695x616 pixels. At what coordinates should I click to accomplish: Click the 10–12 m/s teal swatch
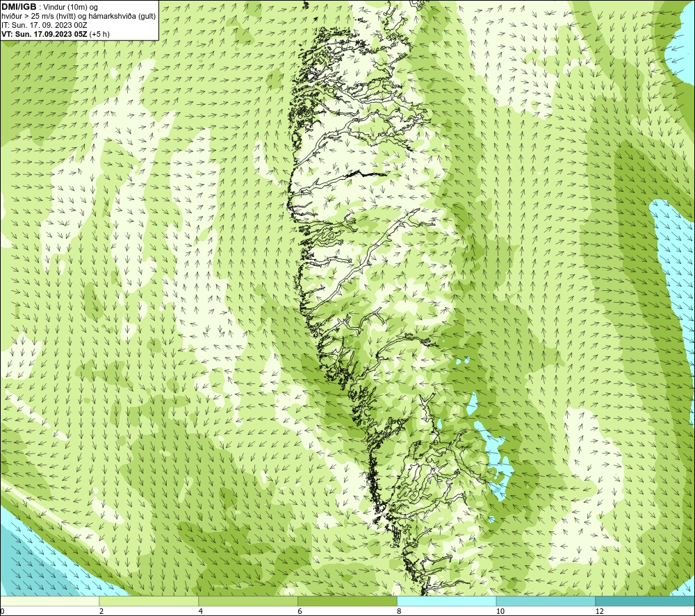546,601
